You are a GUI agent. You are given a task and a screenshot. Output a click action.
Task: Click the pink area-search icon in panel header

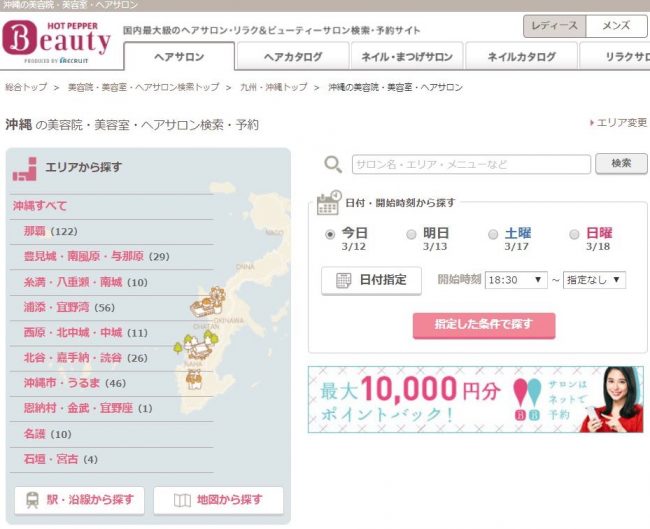coord(25,168)
